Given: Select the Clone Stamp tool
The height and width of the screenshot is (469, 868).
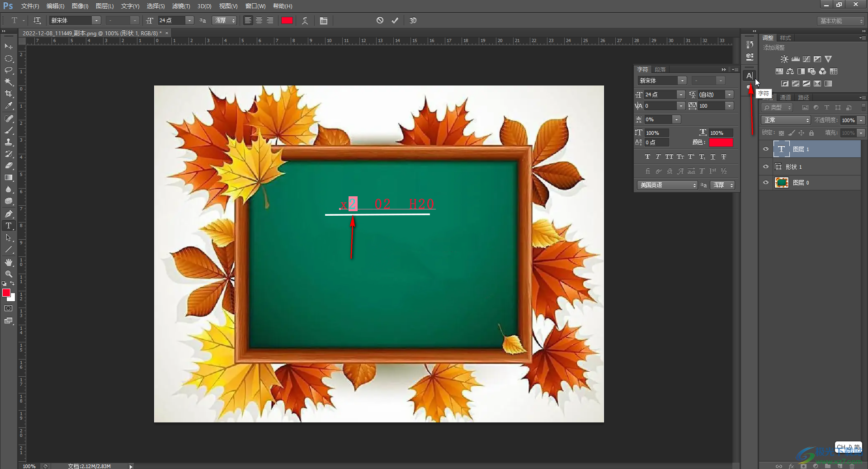Looking at the screenshot, I should tap(9, 142).
